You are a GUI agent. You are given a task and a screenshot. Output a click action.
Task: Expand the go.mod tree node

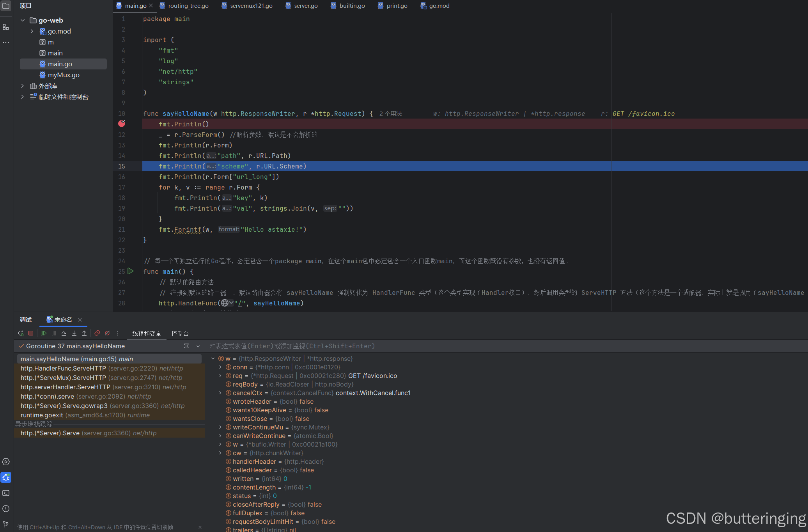pos(32,31)
